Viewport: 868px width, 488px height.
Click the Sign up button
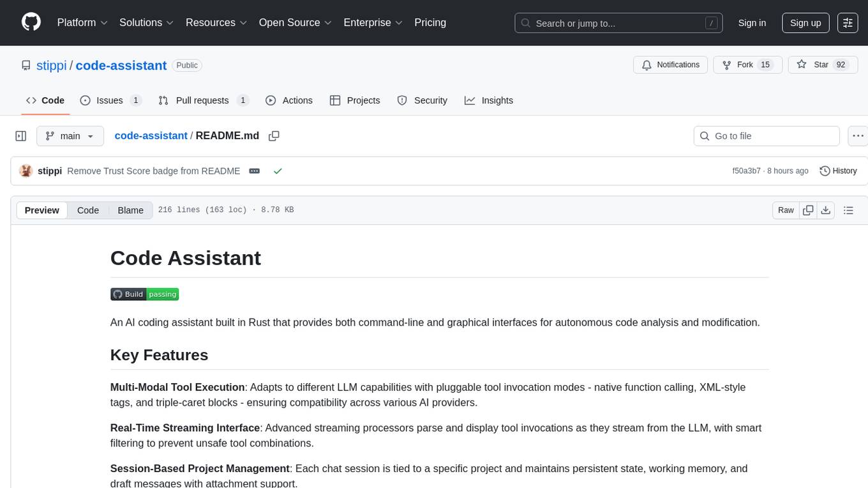click(805, 23)
